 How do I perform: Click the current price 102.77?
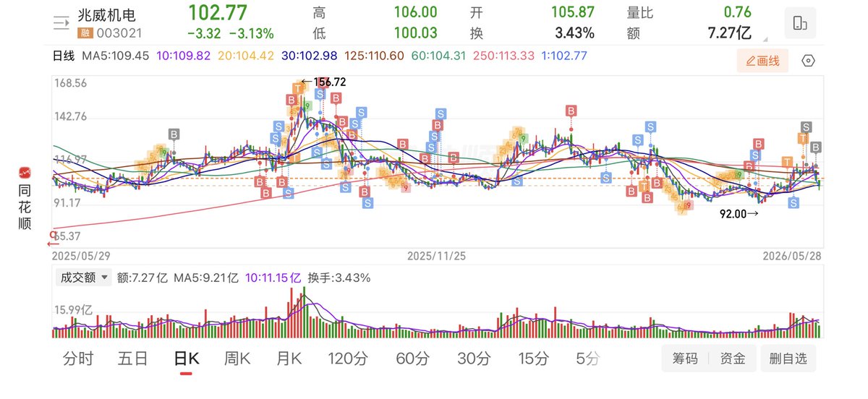217,13
